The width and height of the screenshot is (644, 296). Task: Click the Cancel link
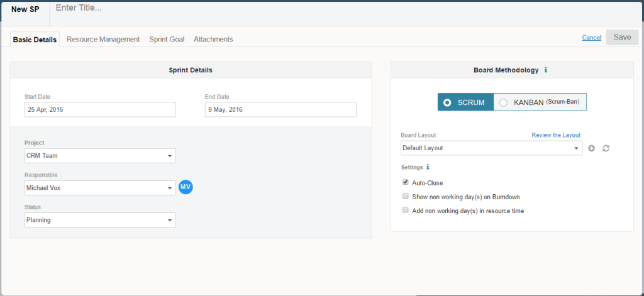point(591,38)
